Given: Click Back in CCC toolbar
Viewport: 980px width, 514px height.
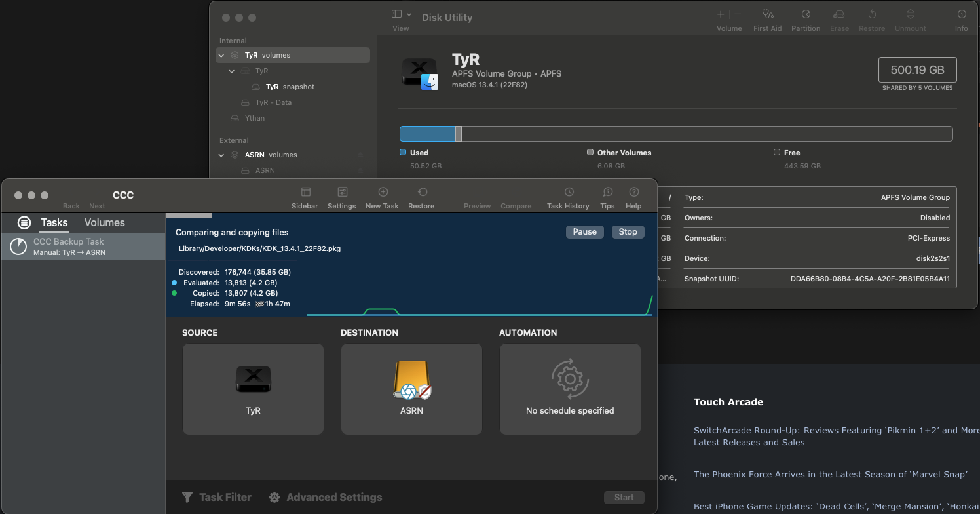Looking at the screenshot, I should click(x=71, y=206).
